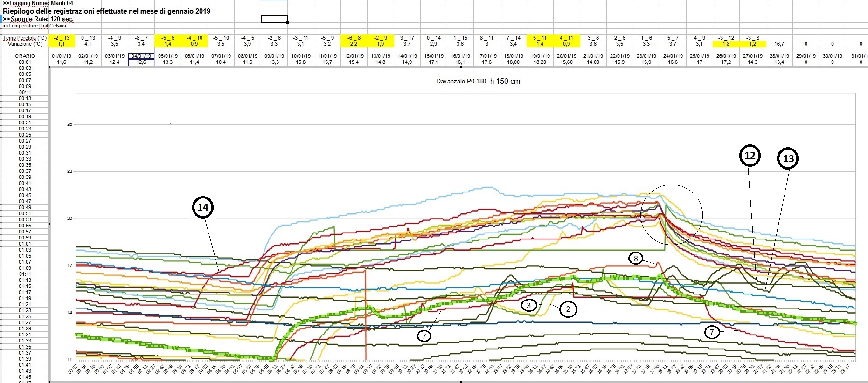Click the circled callout number 12

pos(750,156)
